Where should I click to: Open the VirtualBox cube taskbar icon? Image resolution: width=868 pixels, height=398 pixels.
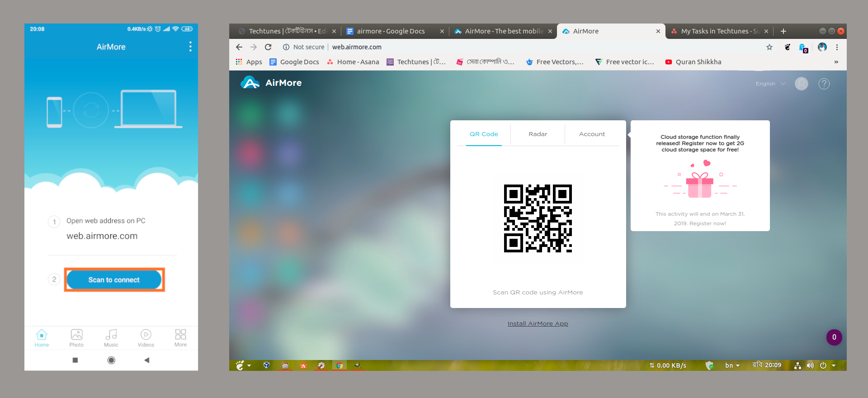coord(267,365)
